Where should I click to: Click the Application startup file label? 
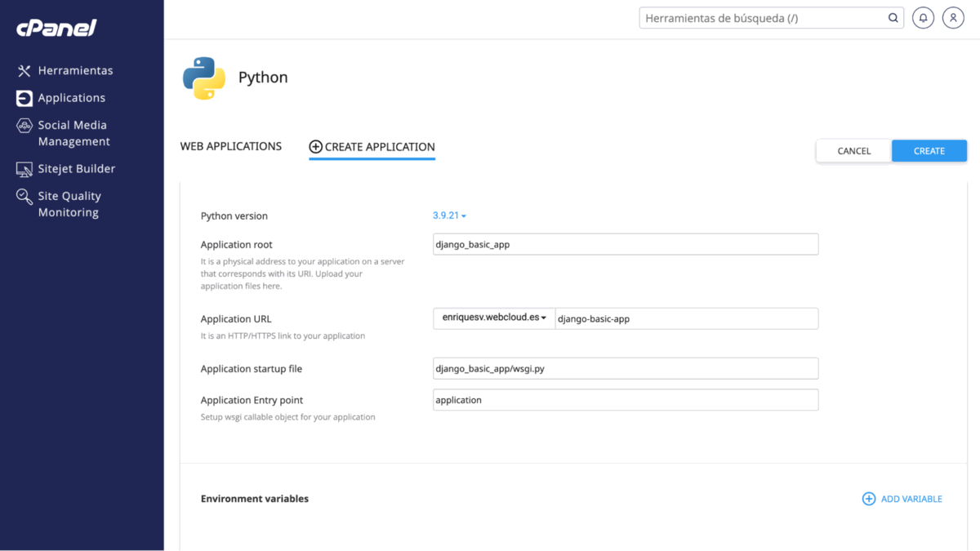click(x=252, y=369)
